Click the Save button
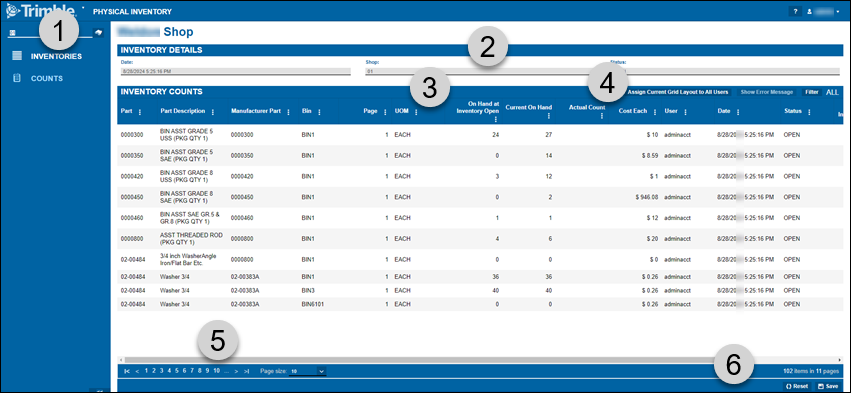This screenshot has width=851, height=393. click(x=828, y=386)
